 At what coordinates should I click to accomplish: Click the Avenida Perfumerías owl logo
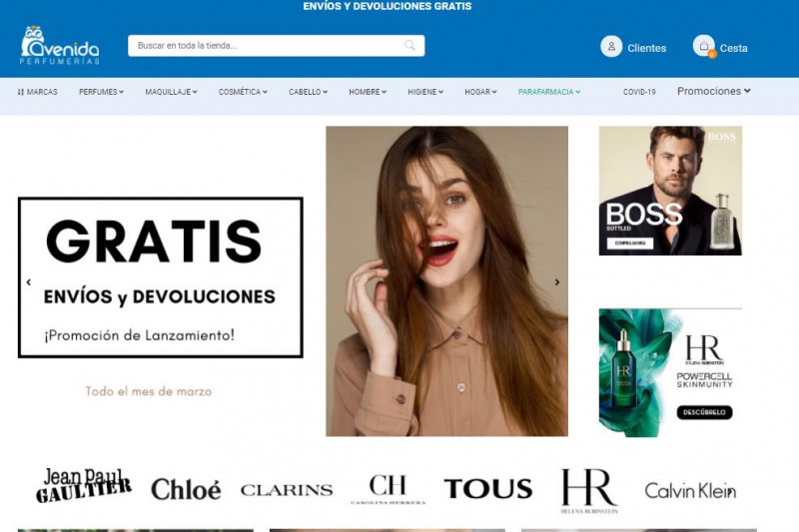coord(60,45)
